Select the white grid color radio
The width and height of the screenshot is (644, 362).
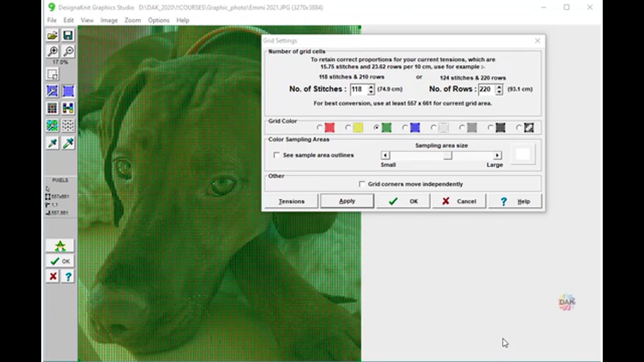point(434,128)
